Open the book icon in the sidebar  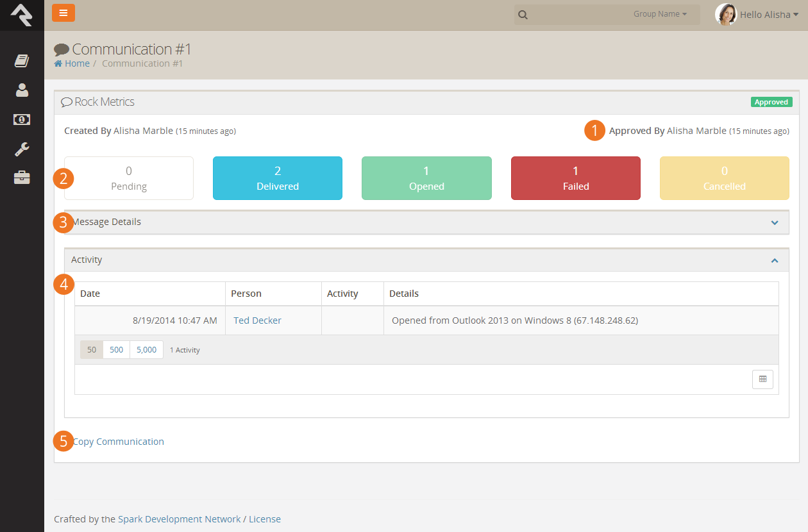pyautogui.click(x=22, y=61)
